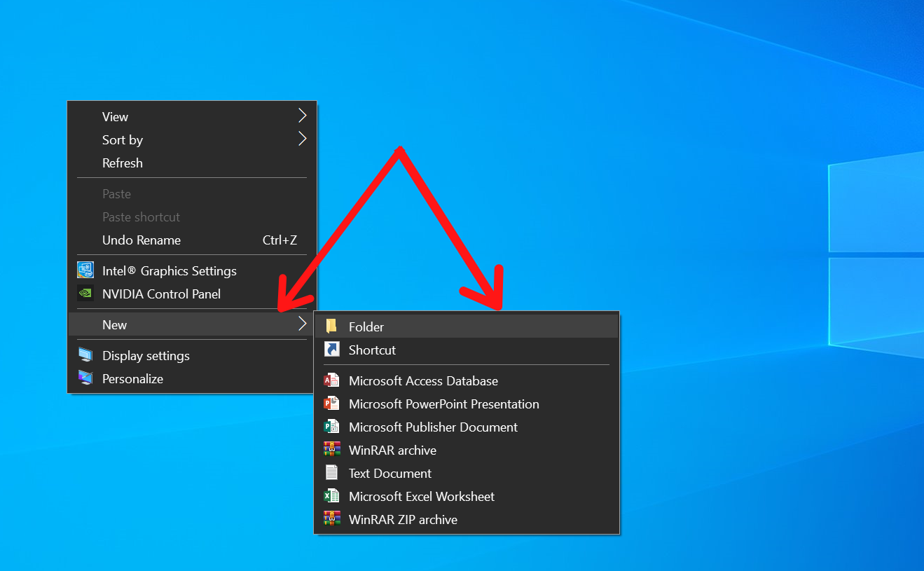The width and height of the screenshot is (924, 571).
Task: Click the WinRAR archive icon
Action: [x=331, y=449]
